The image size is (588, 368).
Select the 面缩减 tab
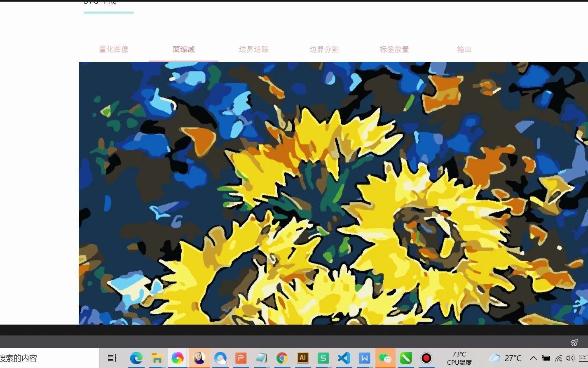[x=183, y=49]
